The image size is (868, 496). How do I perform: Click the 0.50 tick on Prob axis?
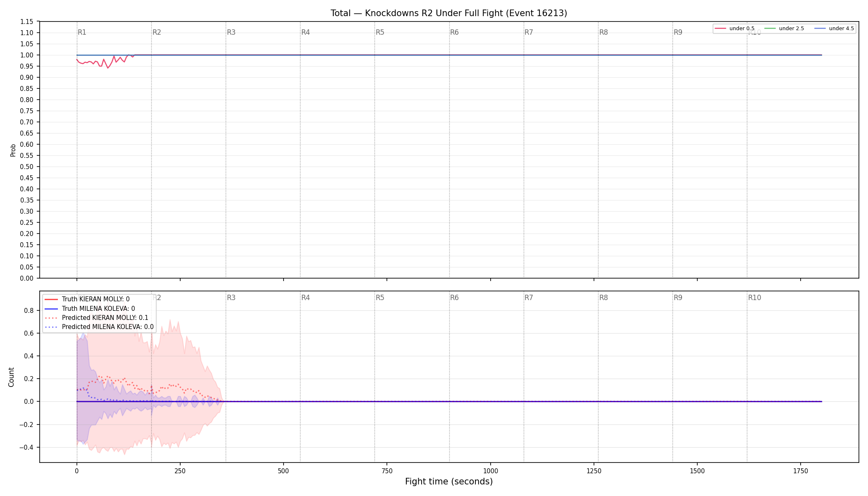[x=27, y=167]
